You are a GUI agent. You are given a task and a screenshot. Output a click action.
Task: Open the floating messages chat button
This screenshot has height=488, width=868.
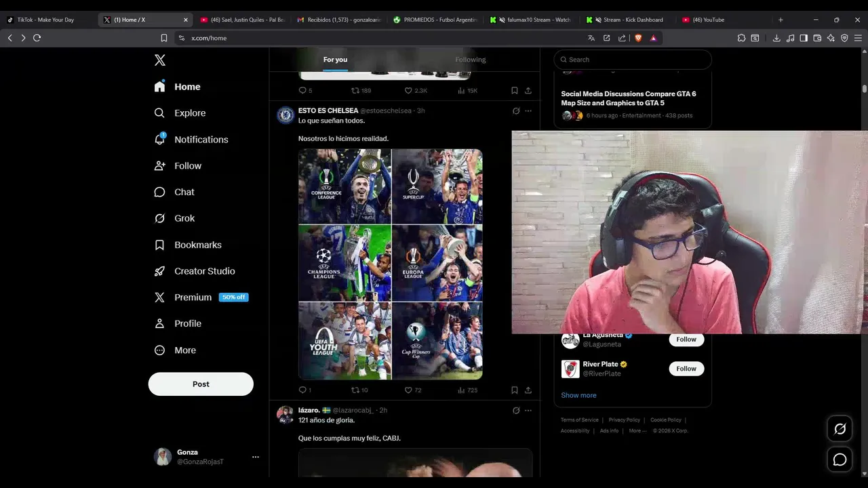coord(840,460)
